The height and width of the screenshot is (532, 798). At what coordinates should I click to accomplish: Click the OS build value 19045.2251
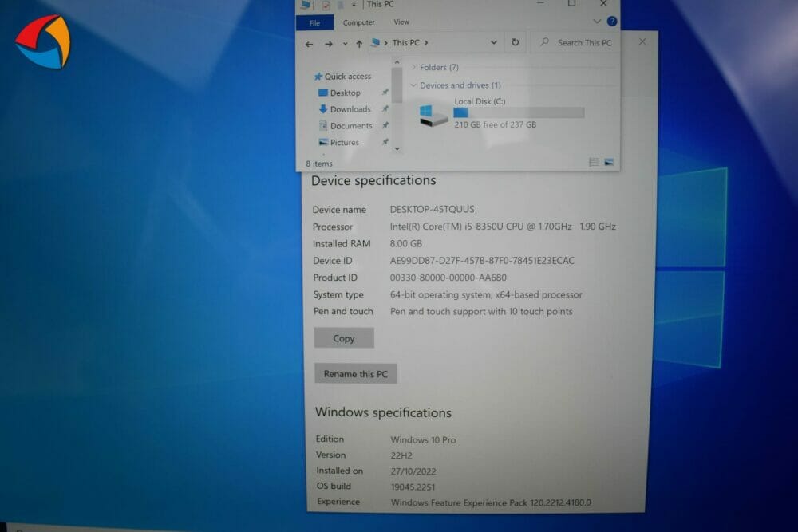(413, 487)
